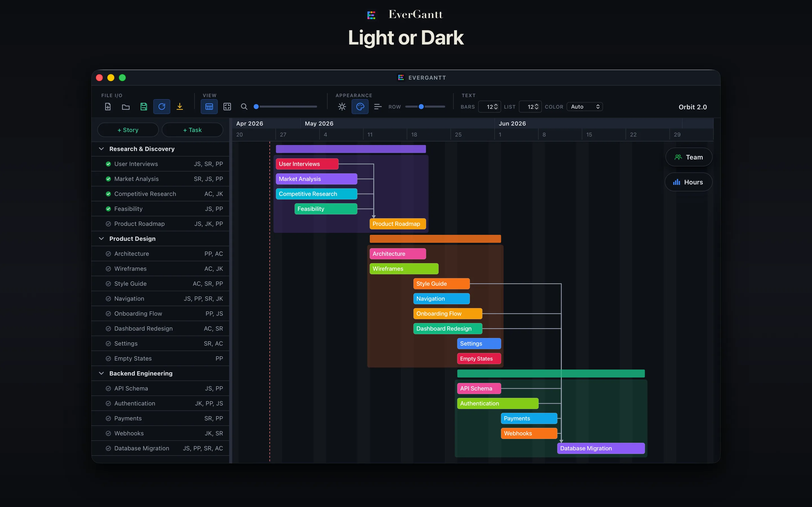Screen dimensions: 812x507
Task: Save the current Gantt project
Action: [x=144, y=106]
